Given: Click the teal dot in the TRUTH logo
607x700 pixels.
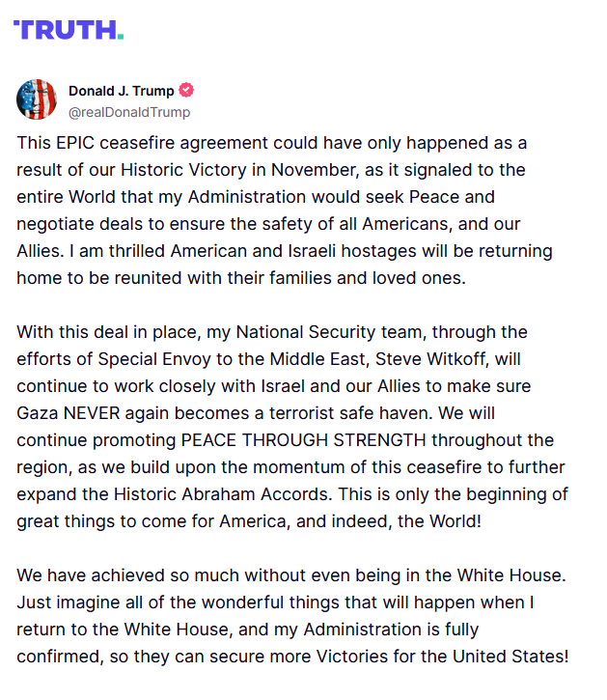Looking at the screenshot, I should pos(121,37).
